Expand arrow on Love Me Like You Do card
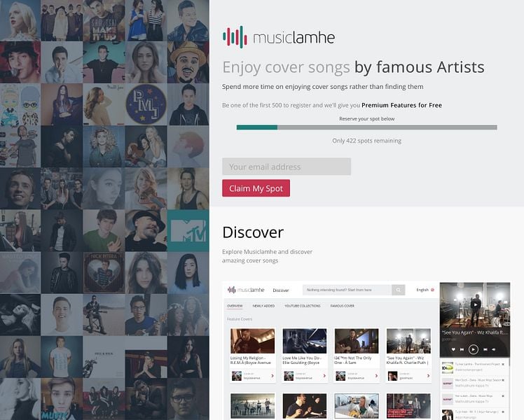The width and height of the screenshot is (524, 420). tap(324, 376)
